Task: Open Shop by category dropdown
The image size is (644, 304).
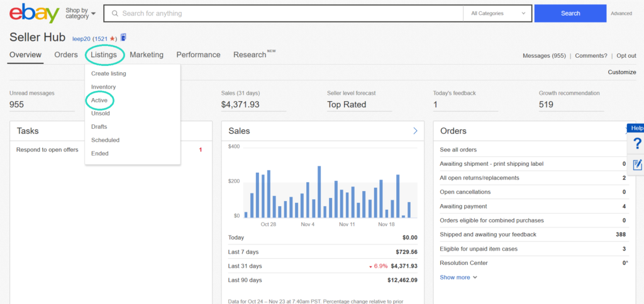Action: (x=80, y=14)
